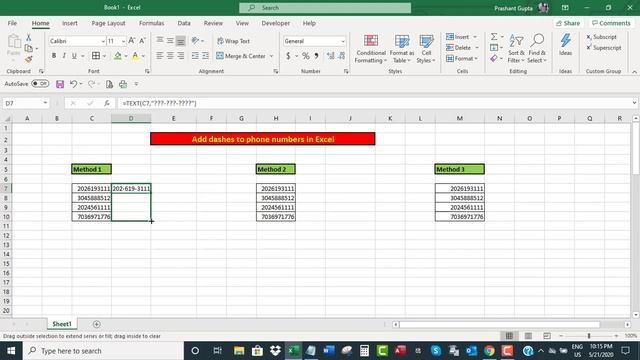Image resolution: width=640 pixels, height=360 pixels.
Task: Click the Increase Indent icon
Action: [205, 56]
